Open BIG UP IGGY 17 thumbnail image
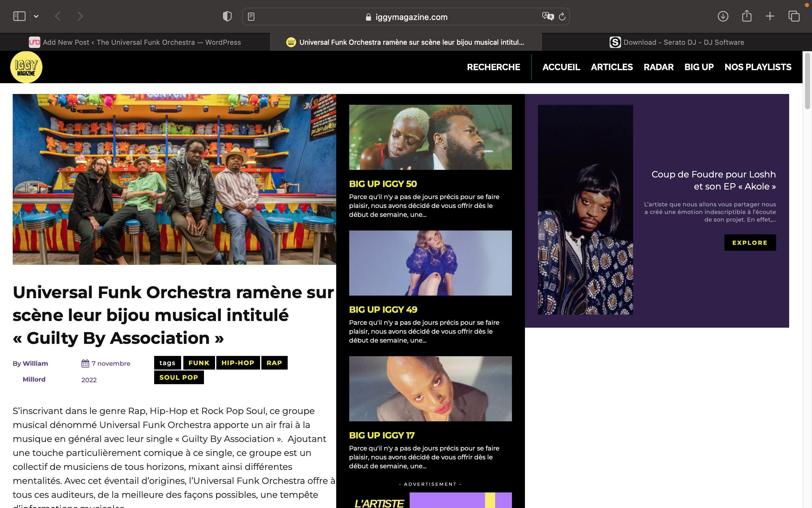Image resolution: width=812 pixels, height=508 pixels. click(x=430, y=389)
